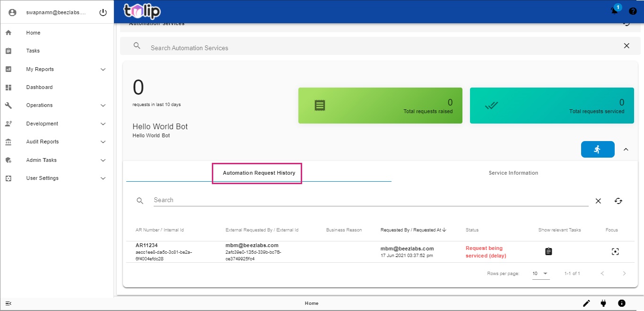
Task: Click the Tulip logo
Action: [142, 11]
